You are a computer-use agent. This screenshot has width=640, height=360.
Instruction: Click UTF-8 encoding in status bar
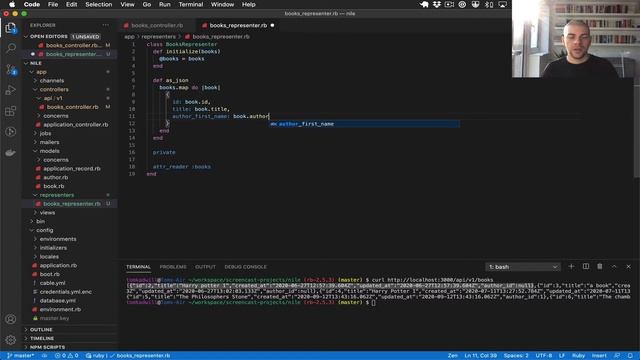coord(544,356)
